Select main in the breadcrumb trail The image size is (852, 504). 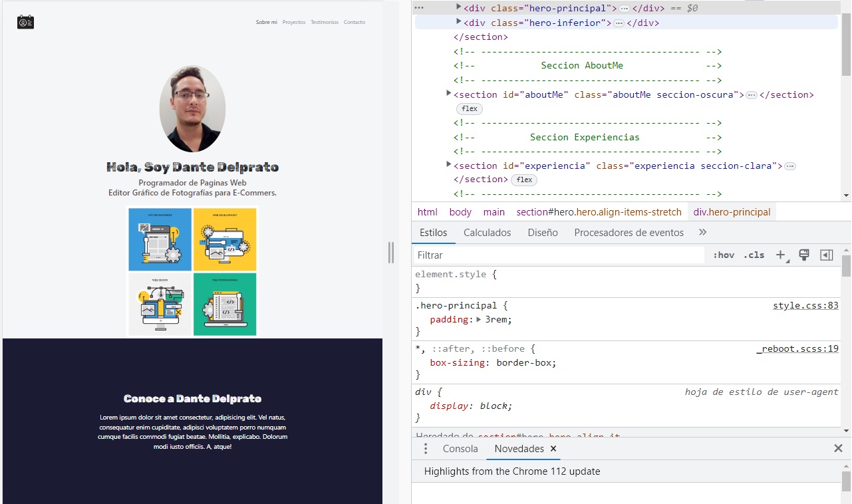pos(494,212)
